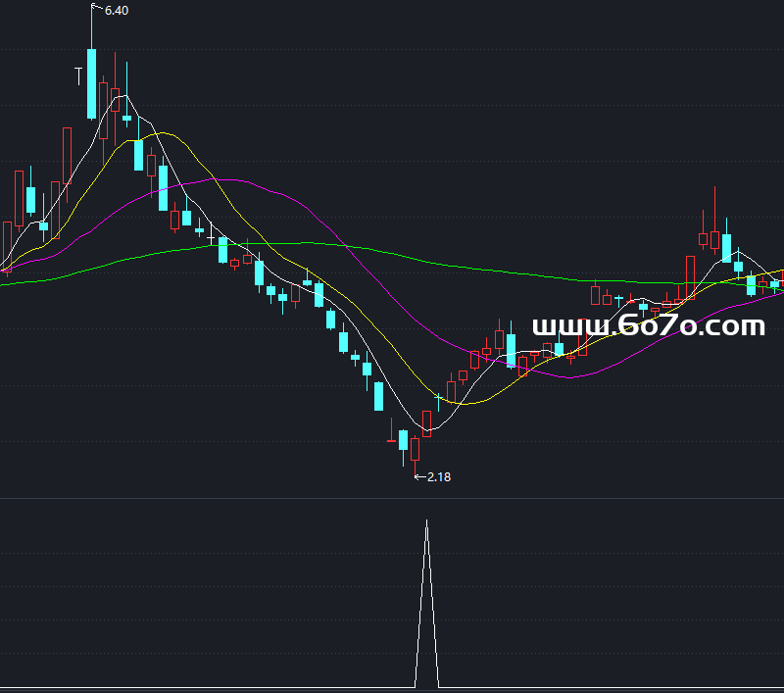Click the white spike peak in indicator panel
The width and height of the screenshot is (784, 693).
[x=426, y=522]
